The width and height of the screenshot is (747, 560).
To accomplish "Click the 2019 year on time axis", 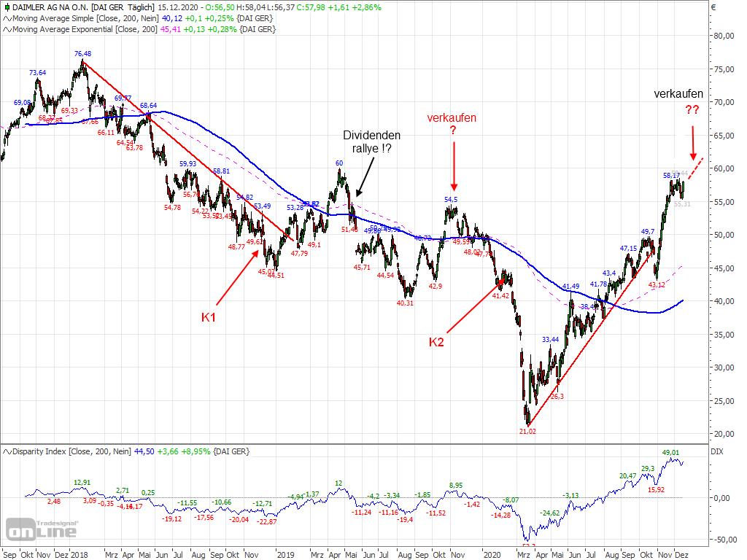I will point(285,555).
